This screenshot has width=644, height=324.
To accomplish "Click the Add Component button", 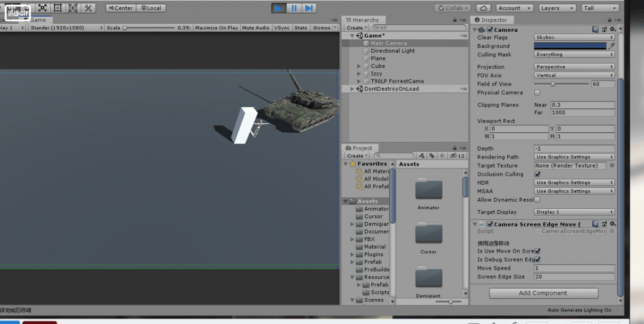I will [x=543, y=293].
